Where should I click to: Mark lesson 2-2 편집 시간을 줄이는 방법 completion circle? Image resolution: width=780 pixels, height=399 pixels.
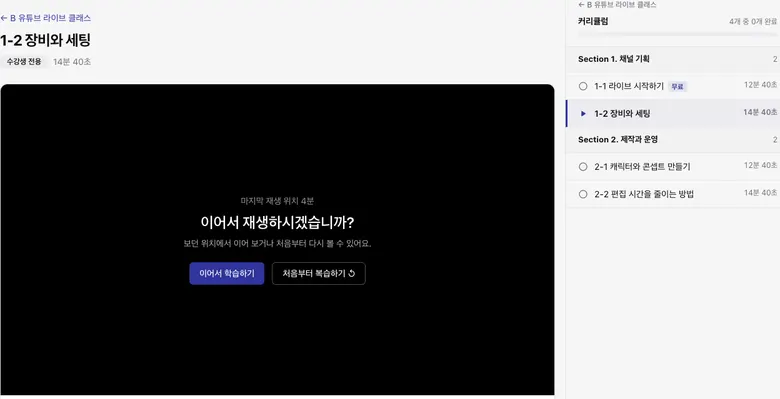pos(583,194)
